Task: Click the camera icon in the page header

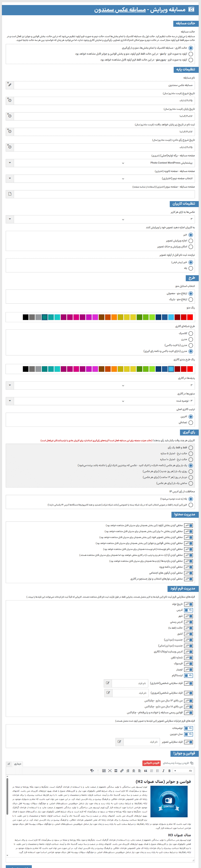Action: (x=191, y=9)
